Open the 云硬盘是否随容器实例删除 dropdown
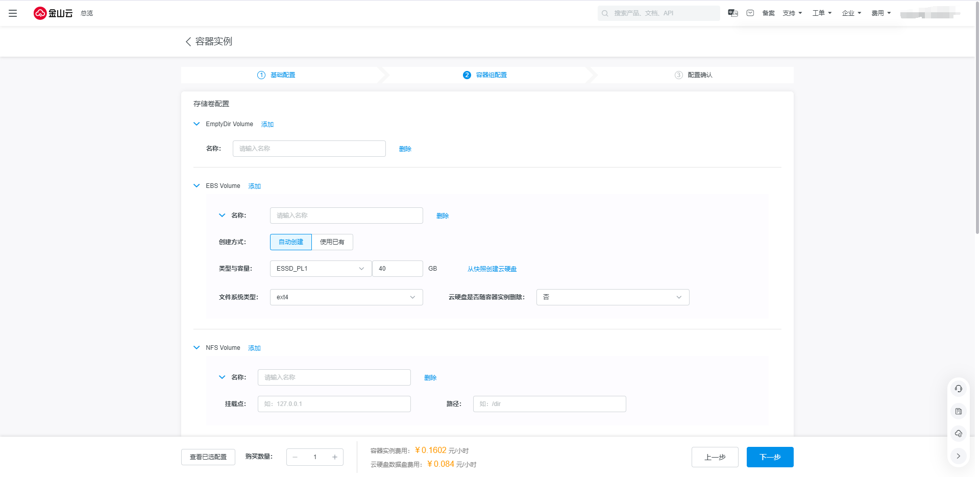Screen dimensions: 980x477 pyautogui.click(x=612, y=297)
